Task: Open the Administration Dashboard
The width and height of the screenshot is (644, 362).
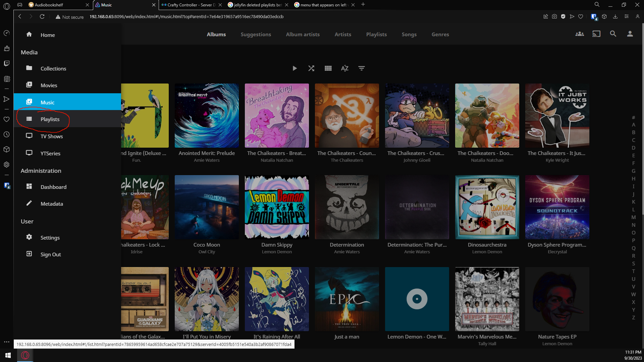Action: 53,187
